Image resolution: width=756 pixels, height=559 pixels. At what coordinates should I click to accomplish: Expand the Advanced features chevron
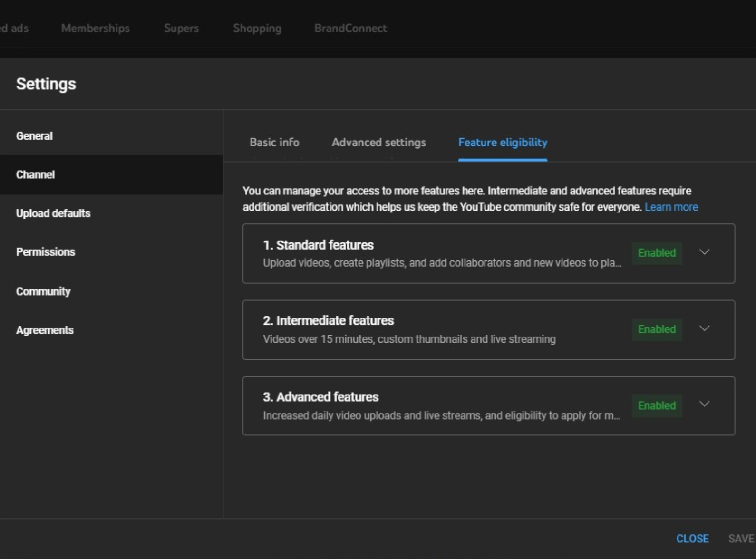pyautogui.click(x=704, y=405)
